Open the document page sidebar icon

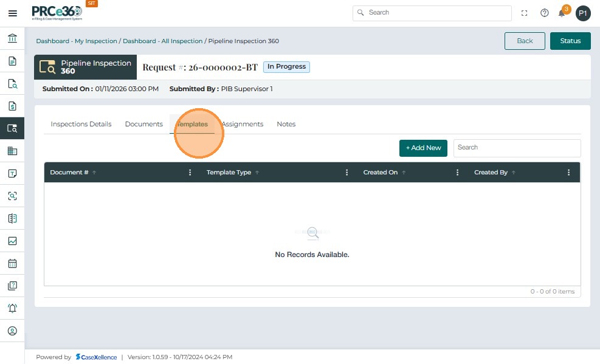click(12, 61)
